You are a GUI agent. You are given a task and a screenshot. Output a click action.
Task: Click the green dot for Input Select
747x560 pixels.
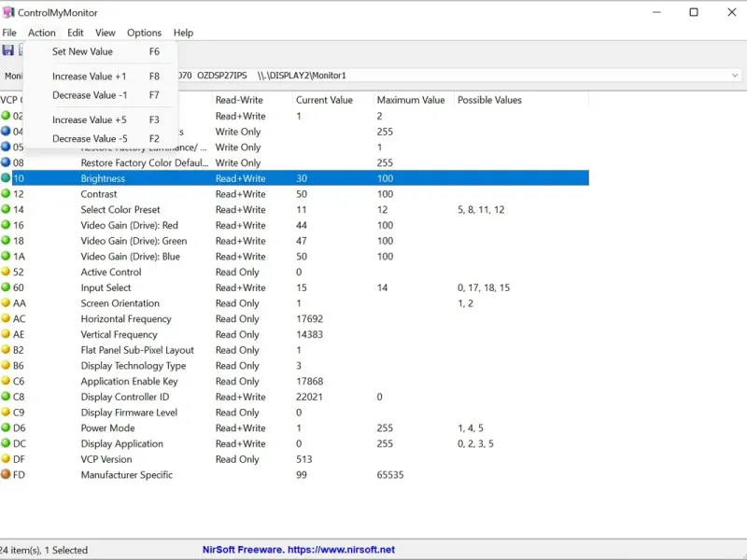click(6, 288)
